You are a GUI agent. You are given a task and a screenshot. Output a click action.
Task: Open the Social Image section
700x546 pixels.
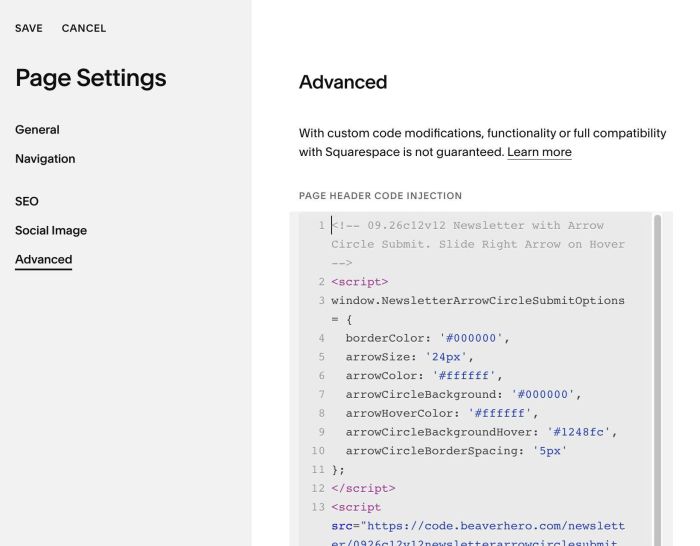(x=51, y=230)
